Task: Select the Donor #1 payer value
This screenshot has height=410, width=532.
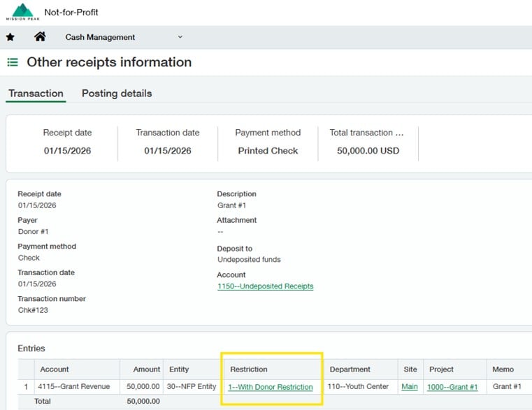Action: click(34, 232)
